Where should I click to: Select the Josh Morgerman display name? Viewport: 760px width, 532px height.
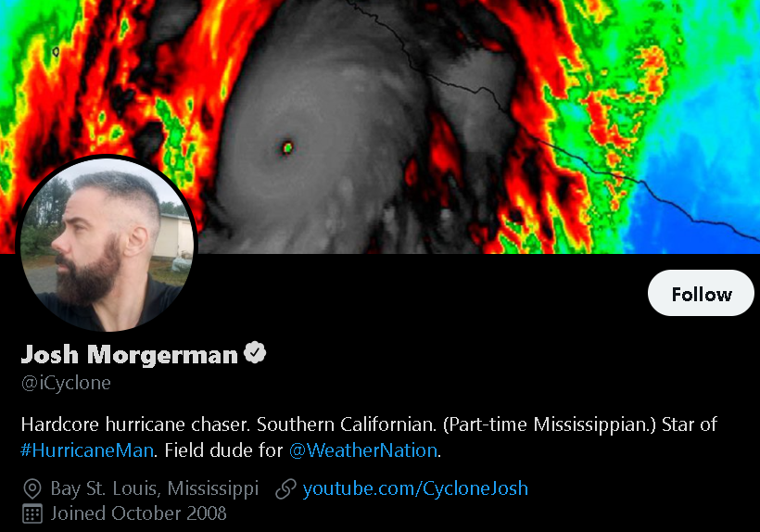pos(130,354)
